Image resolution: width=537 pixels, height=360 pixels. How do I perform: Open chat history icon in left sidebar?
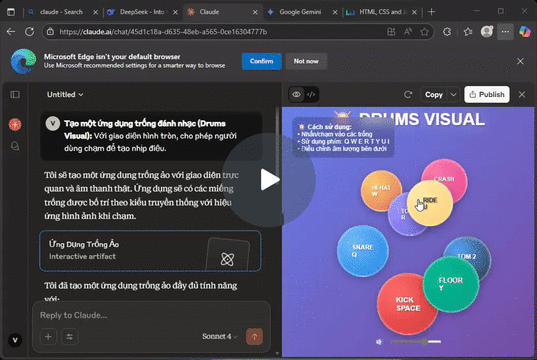[15, 146]
